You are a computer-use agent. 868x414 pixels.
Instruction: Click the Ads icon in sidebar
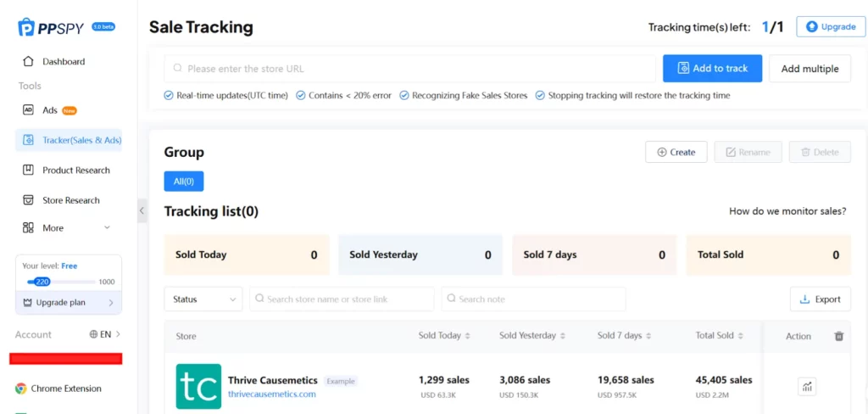click(x=28, y=109)
